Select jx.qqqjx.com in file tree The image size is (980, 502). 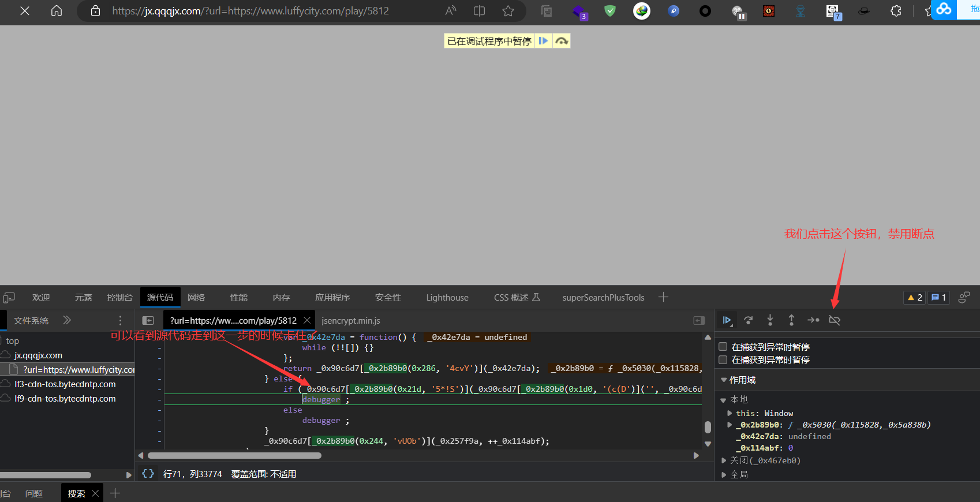[38, 355]
